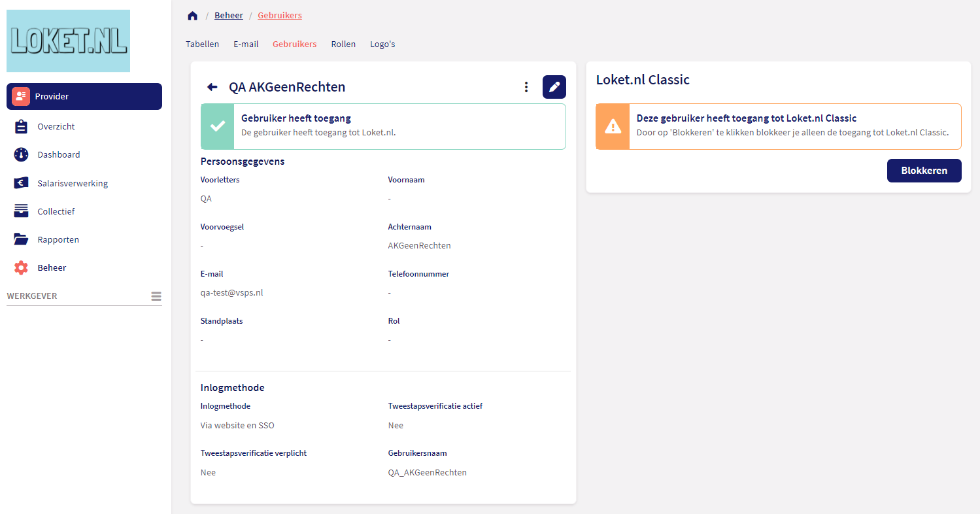Click the back arrow beside QA AKGeenRechten
980x514 pixels.
[212, 87]
